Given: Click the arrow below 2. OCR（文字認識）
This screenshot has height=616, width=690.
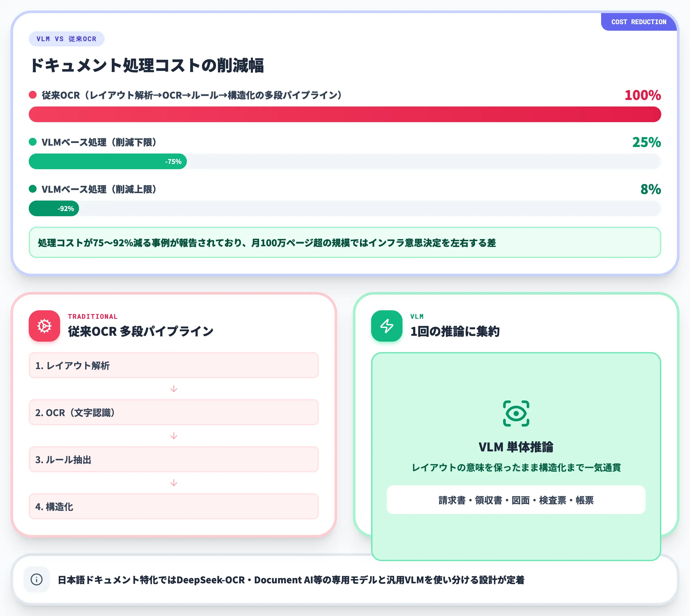Looking at the screenshot, I should (174, 436).
